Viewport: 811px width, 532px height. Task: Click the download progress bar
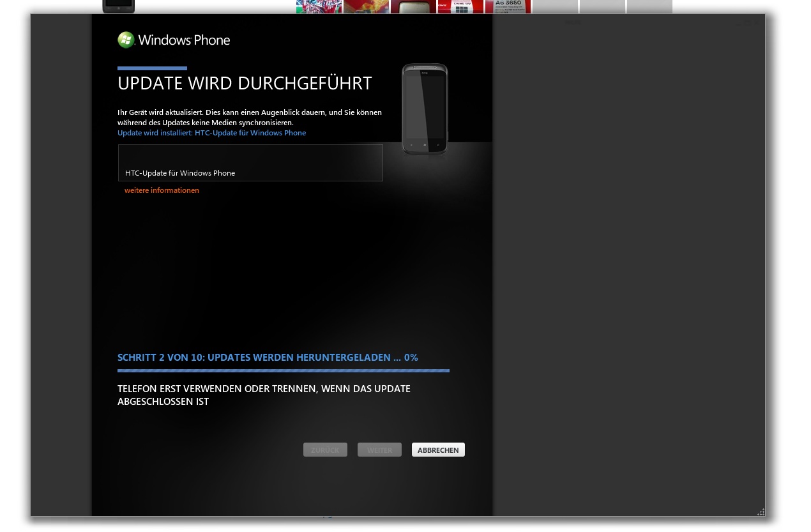(x=284, y=370)
